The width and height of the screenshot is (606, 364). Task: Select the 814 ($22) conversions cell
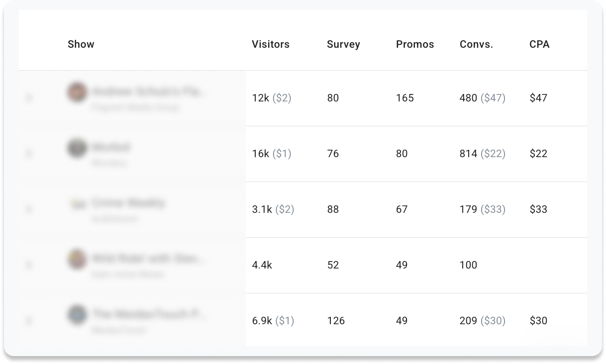[483, 154]
